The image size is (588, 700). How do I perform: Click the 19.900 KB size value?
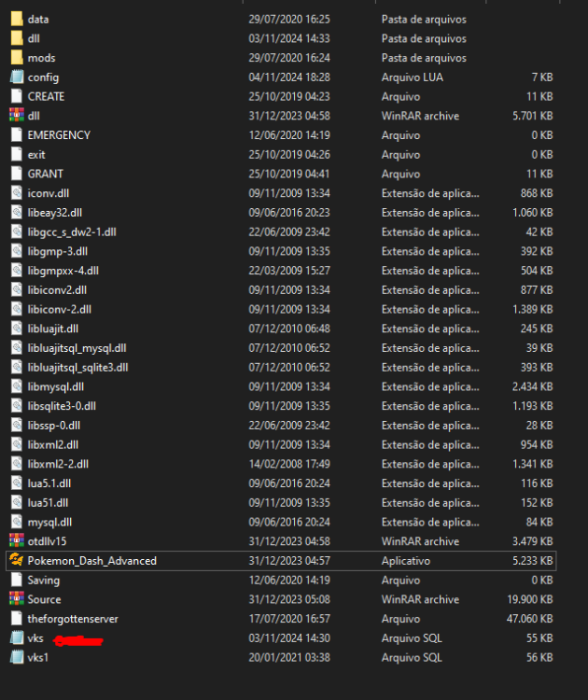click(530, 599)
